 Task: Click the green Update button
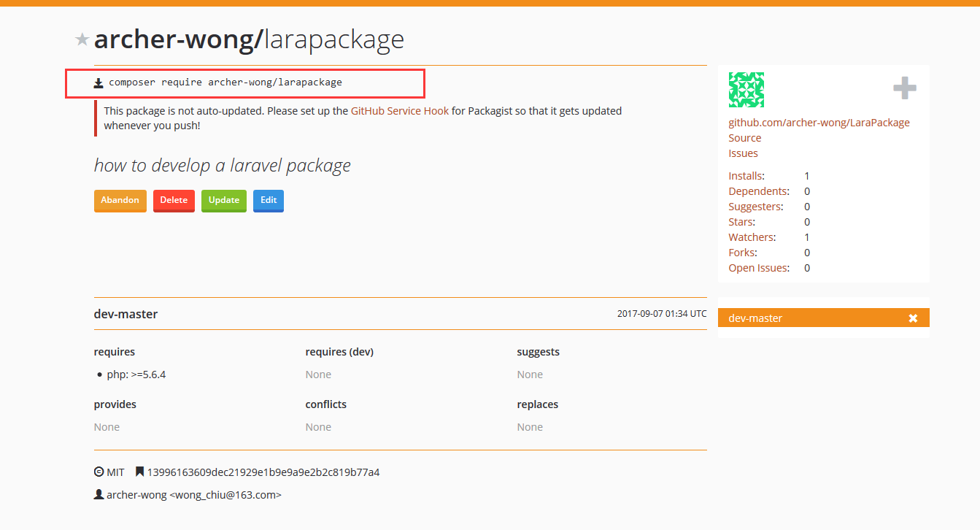224,200
